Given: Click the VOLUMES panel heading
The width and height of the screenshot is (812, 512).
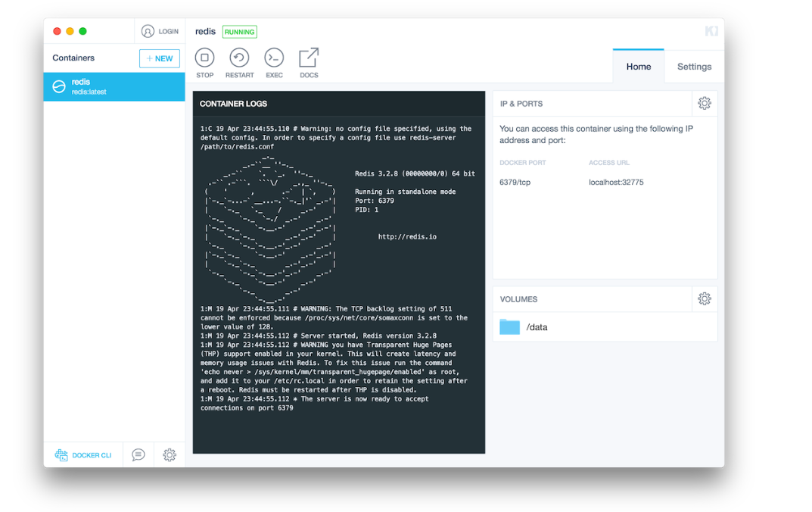Looking at the screenshot, I should coord(518,299).
